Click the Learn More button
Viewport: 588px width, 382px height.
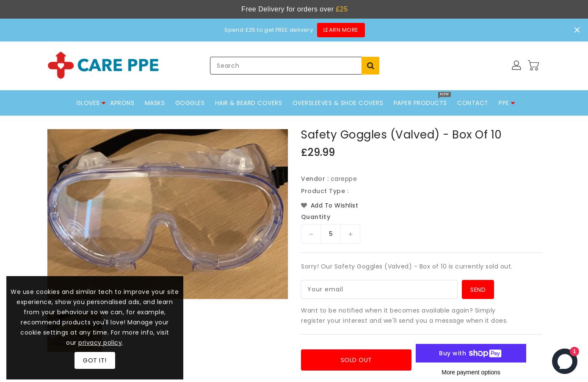[x=341, y=30]
